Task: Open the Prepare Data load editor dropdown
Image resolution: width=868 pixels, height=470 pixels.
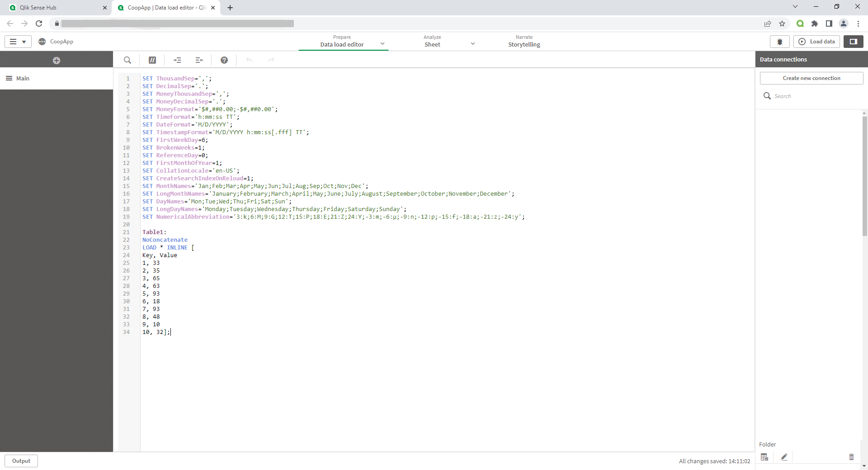Action: tap(382, 44)
